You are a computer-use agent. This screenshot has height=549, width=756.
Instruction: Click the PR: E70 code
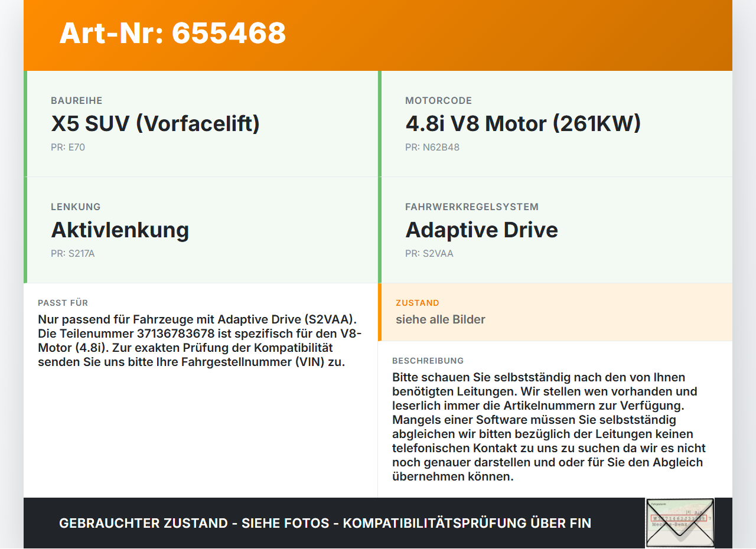pyautogui.click(x=68, y=147)
